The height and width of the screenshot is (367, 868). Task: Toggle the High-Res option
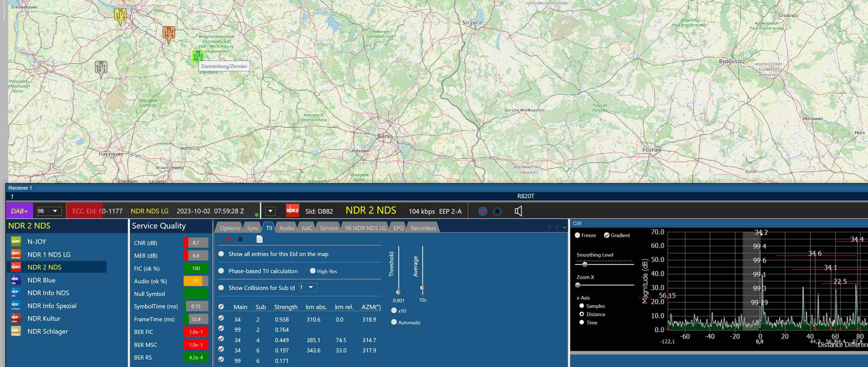(x=313, y=271)
